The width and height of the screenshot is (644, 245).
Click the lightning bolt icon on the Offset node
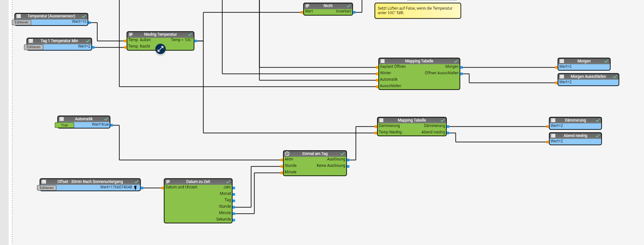click(x=135, y=188)
